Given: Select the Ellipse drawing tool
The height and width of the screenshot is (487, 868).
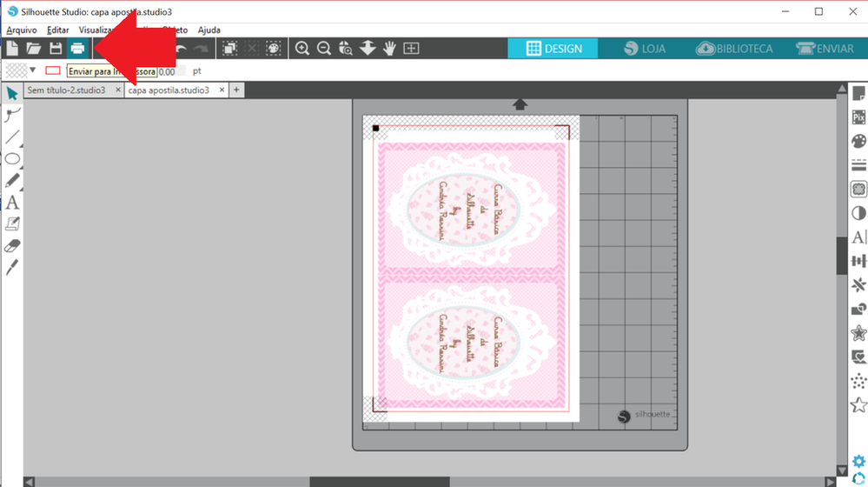Looking at the screenshot, I should tap(12, 159).
